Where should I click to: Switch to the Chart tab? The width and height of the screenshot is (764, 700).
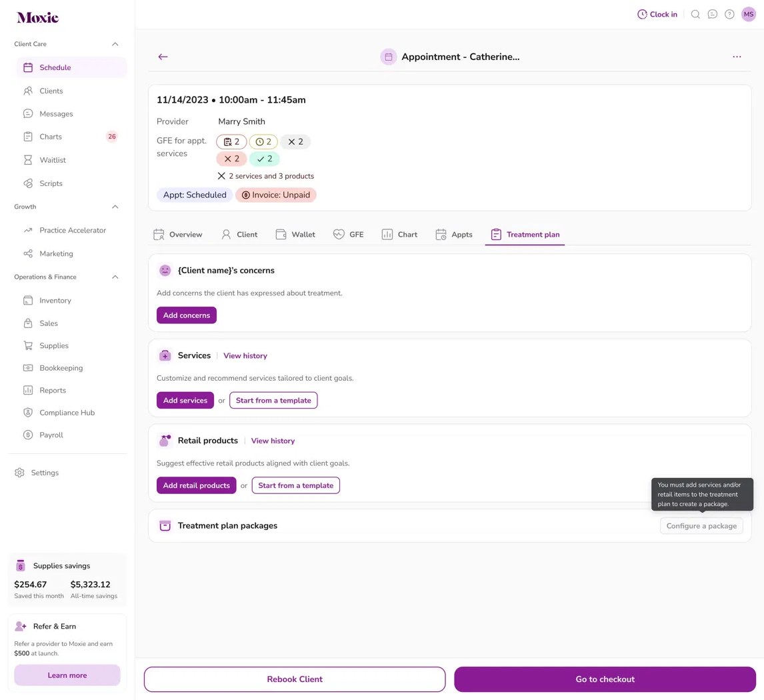tap(399, 234)
